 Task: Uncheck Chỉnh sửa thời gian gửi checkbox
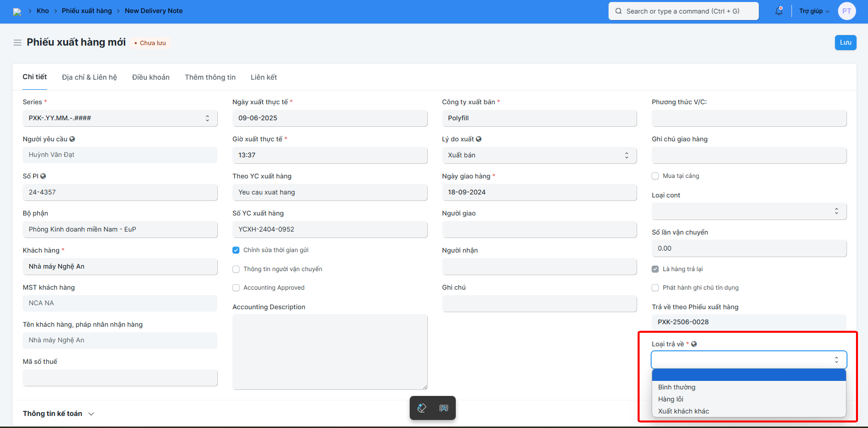tap(236, 250)
